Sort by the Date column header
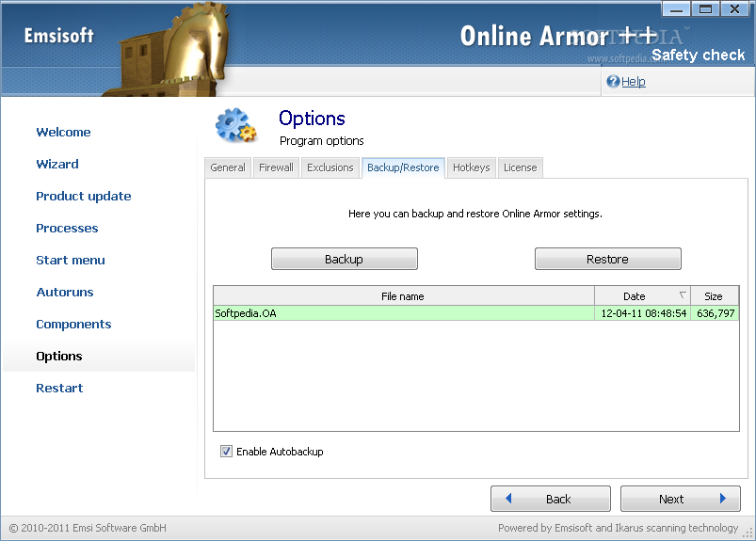 pyautogui.click(x=643, y=295)
